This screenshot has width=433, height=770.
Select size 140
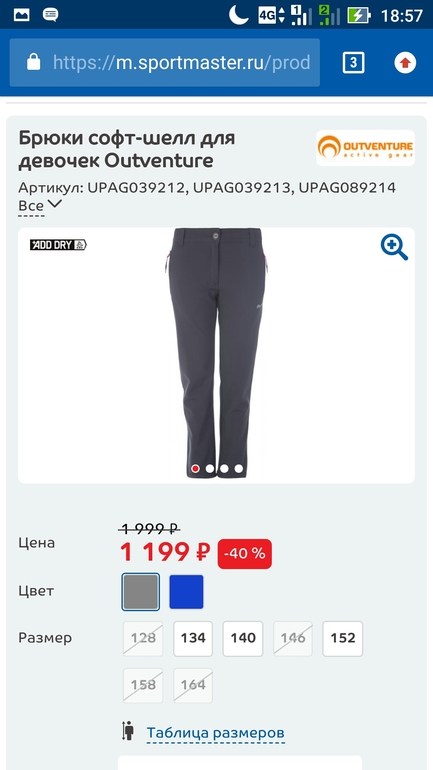(243, 638)
